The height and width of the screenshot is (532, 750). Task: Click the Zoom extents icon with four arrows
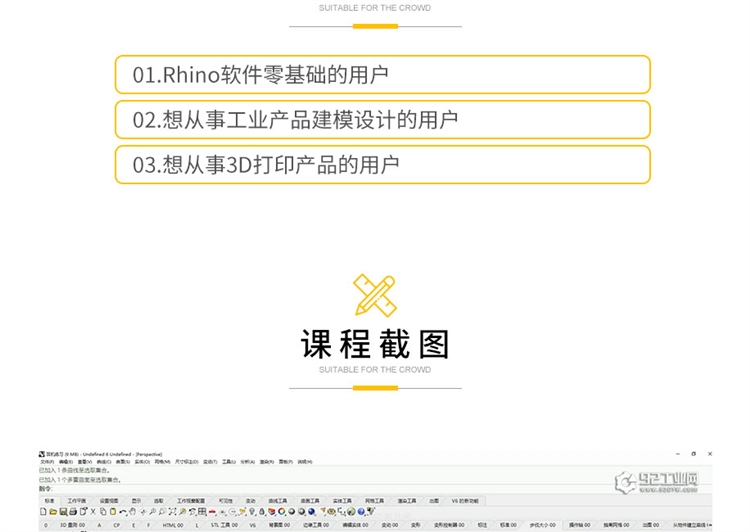click(x=172, y=511)
